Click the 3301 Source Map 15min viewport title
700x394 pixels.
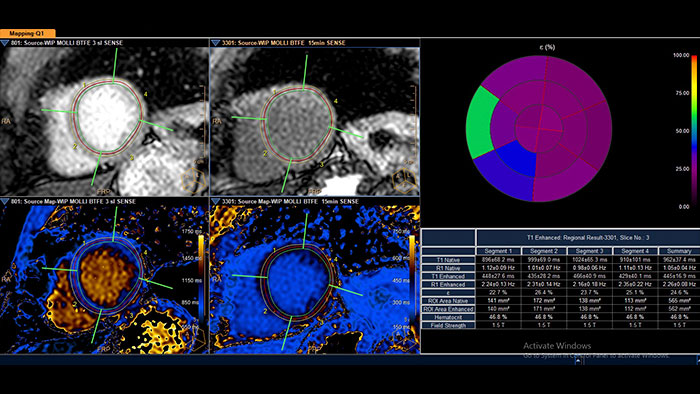(x=290, y=202)
